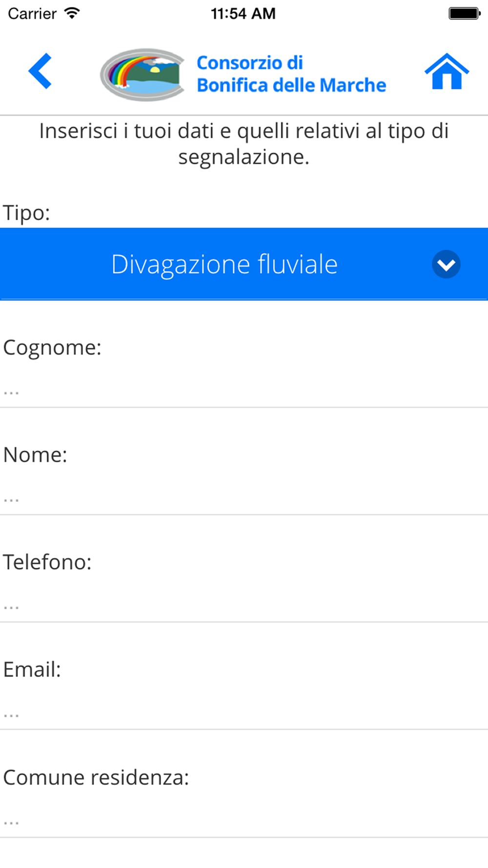The width and height of the screenshot is (488, 868).
Task: Tap the Comune residenza input field
Action: [244, 821]
